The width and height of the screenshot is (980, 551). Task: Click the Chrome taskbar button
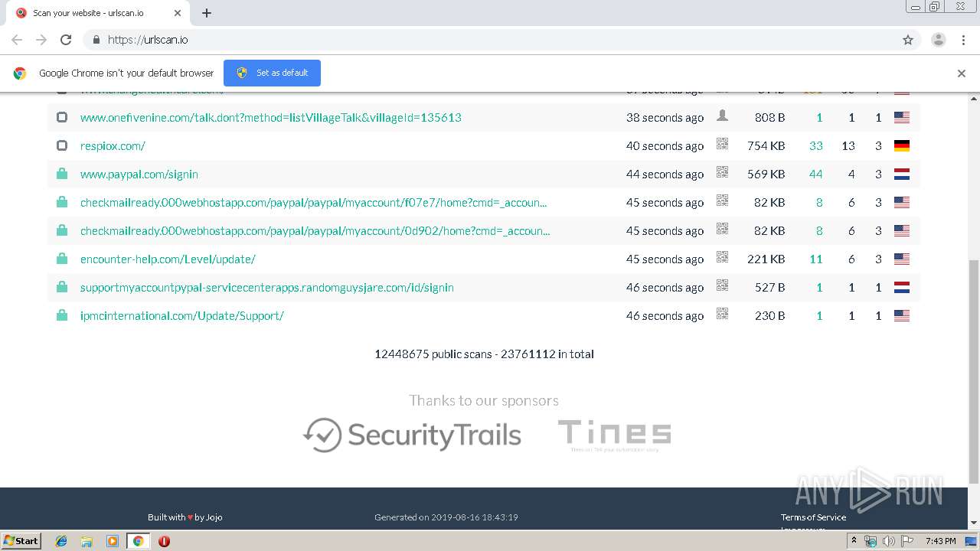coord(138,541)
